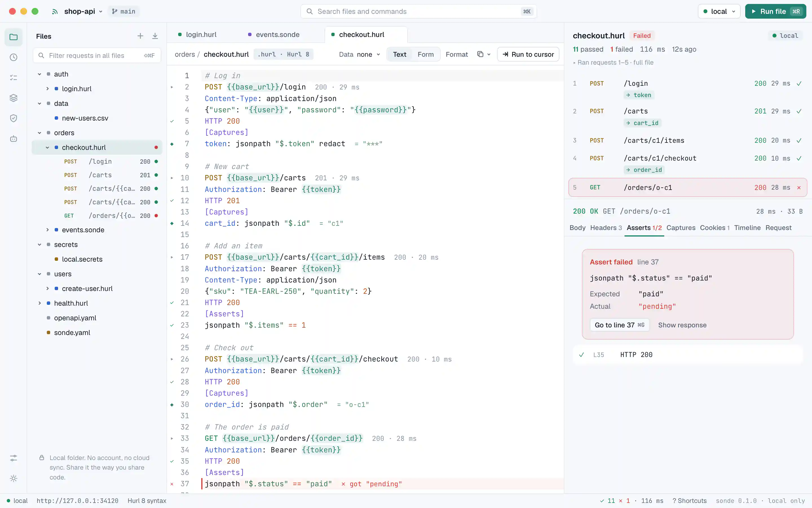Open the Headers response tab
812x508 pixels.
(606, 228)
